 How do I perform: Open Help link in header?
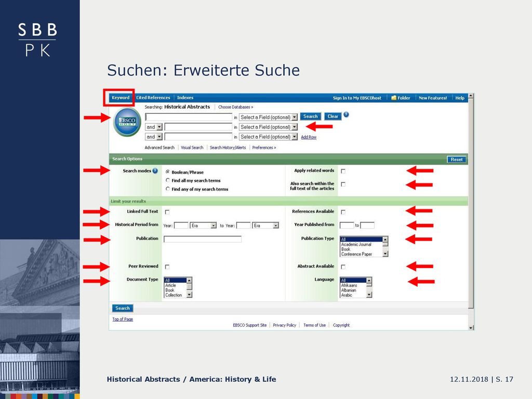460,98
